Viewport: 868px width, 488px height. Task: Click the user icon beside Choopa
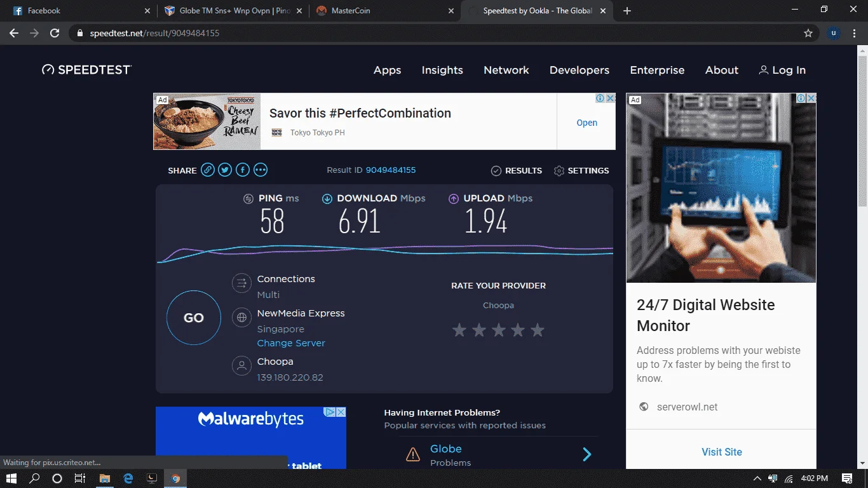pos(241,365)
